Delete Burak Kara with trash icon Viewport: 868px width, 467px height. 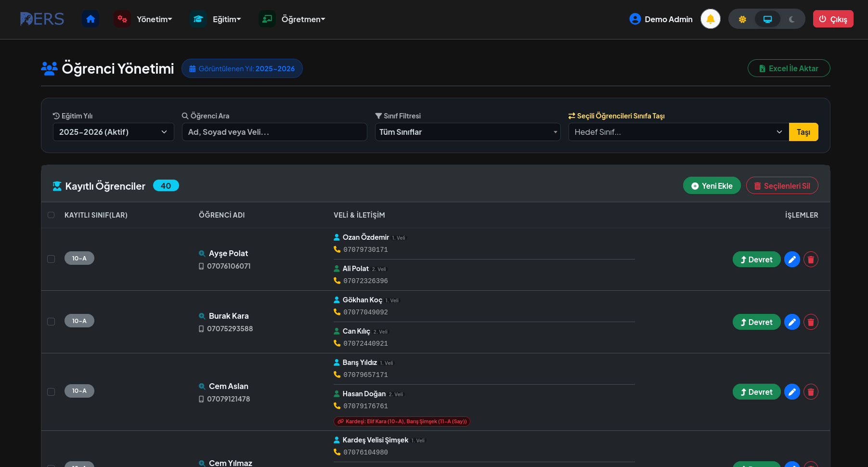pyautogui.click(x=811, y=322)
